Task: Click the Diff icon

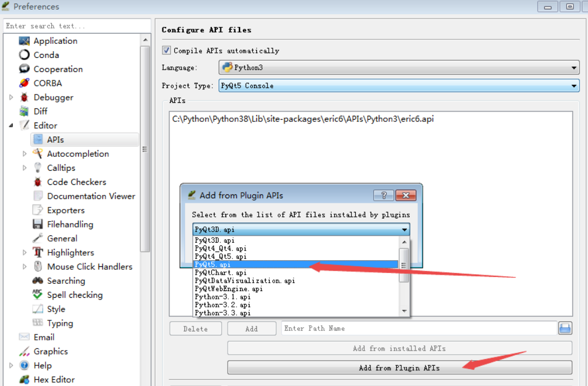Action: pos(24,111)
